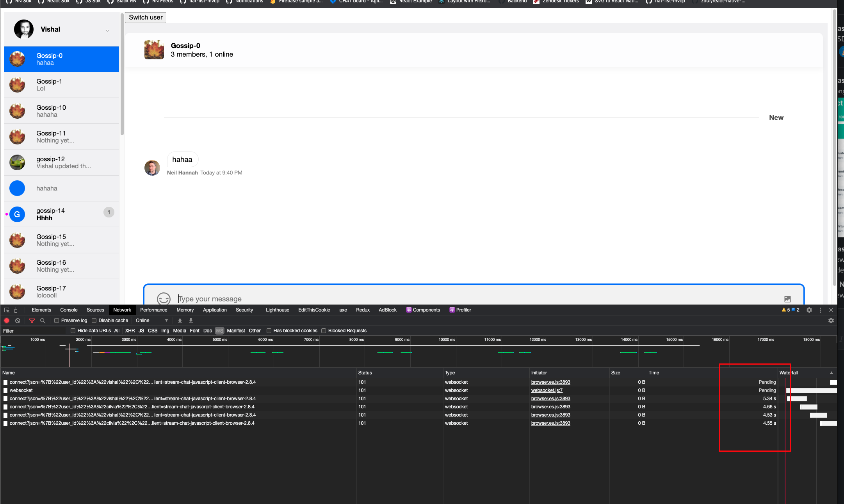Click the inspect element picker icon

[x=7, y=310]
